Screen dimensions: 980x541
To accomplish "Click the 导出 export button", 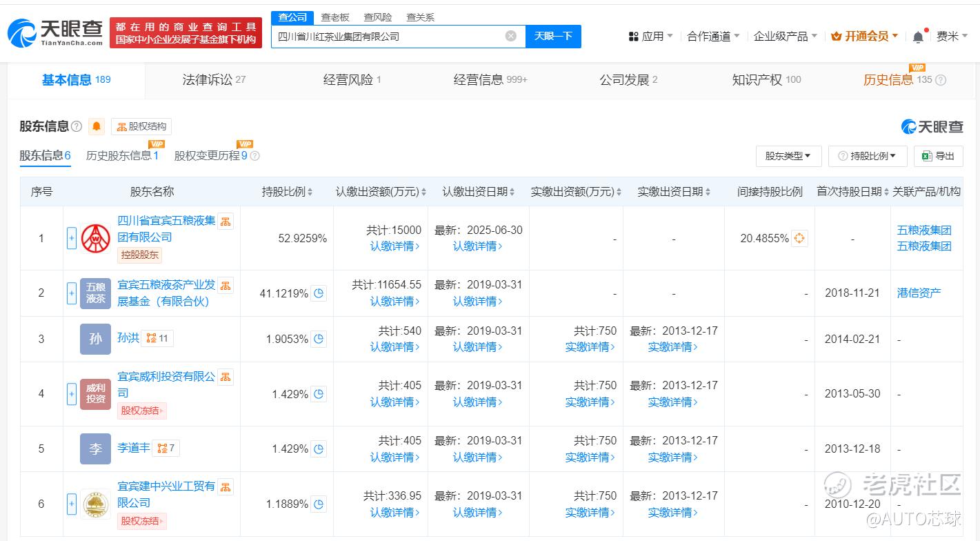I will click(938, 156).
